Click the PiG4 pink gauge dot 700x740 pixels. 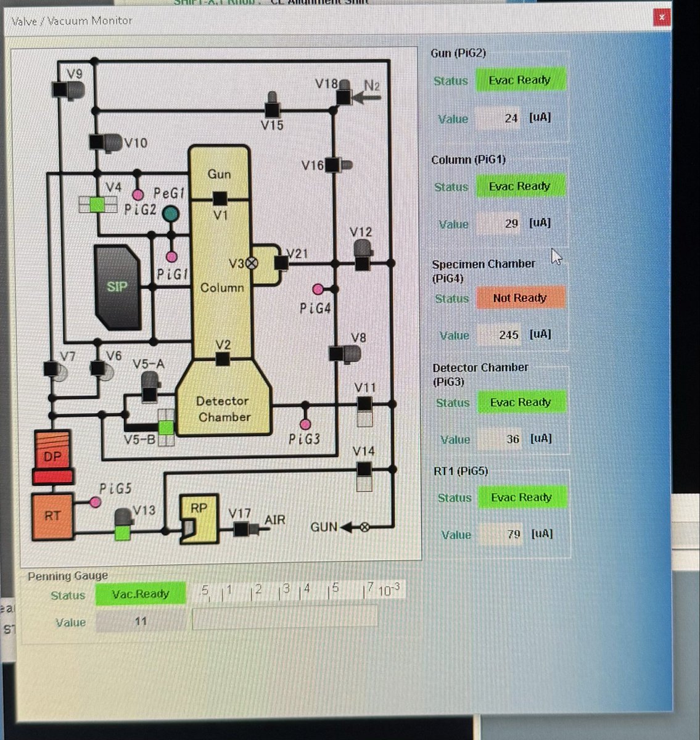click(x=318, y=289)
